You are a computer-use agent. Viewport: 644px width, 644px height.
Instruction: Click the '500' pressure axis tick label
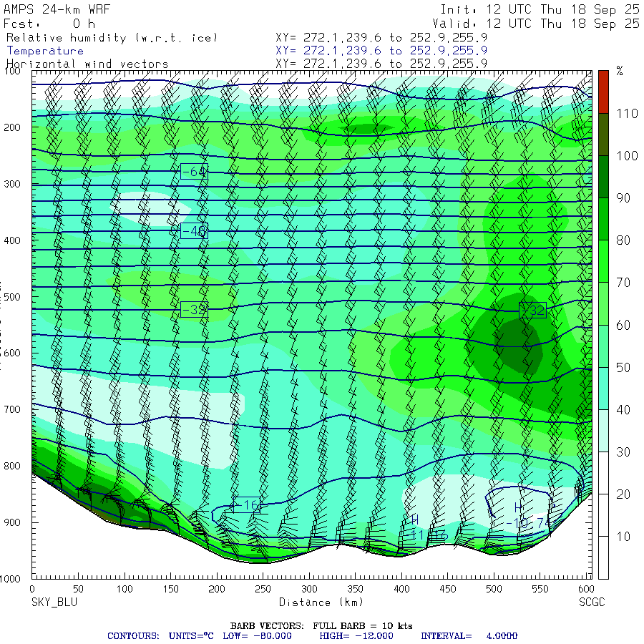[x=12, y=296]
